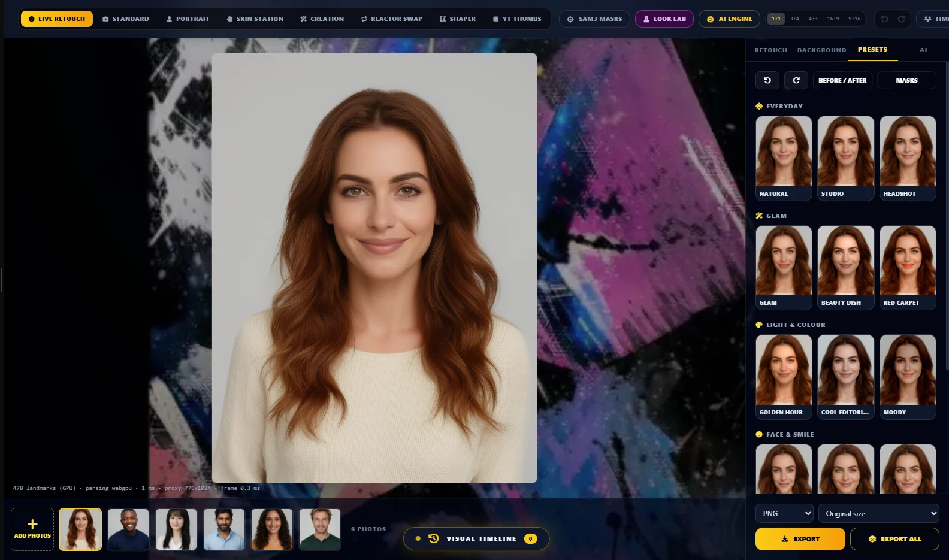The width and height of the screenshot is (949, 560).
Task: Set aspect ratio to 3:4
Action: coord(795,19)
